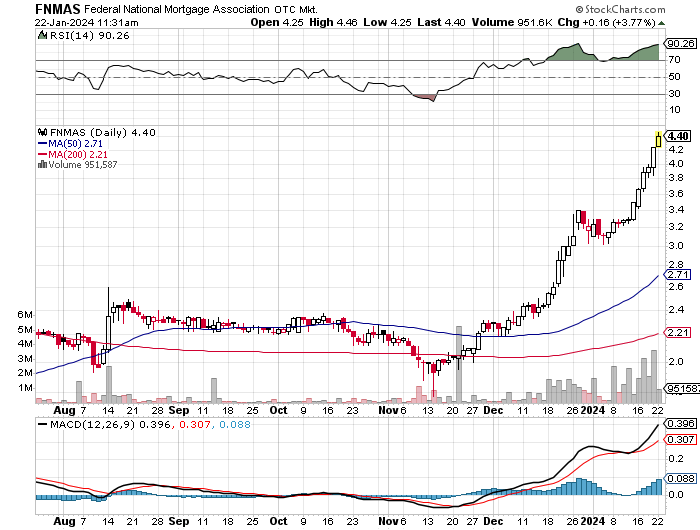Image resolution: width=700 pixels, height=530 pixels.
Task: Click the 0.0 zero level on MACD axis
Action: click(x=676, y=495)
